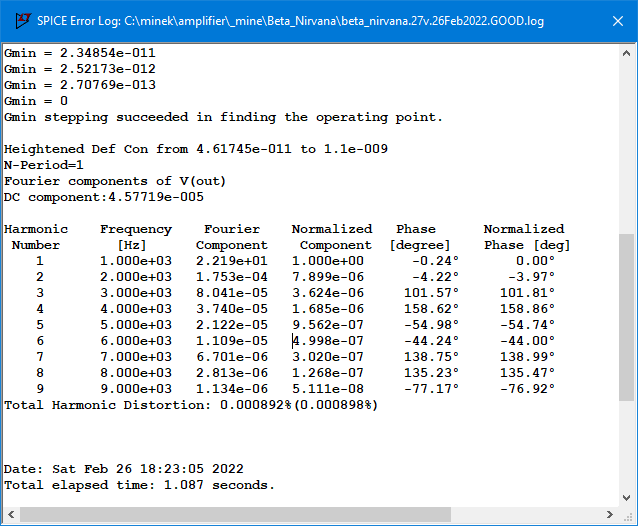Click Fourier component value 1.753e-04

[232, 277]
